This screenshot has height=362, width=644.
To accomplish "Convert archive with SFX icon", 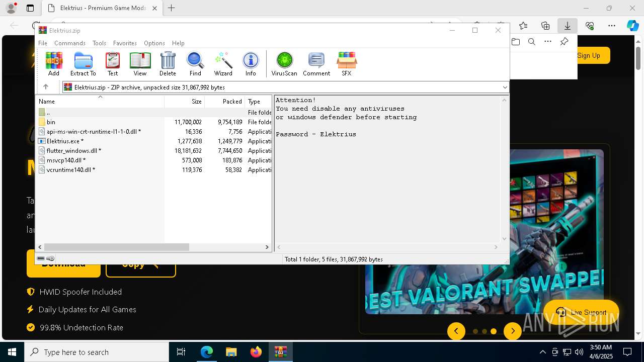I will 347,64.
